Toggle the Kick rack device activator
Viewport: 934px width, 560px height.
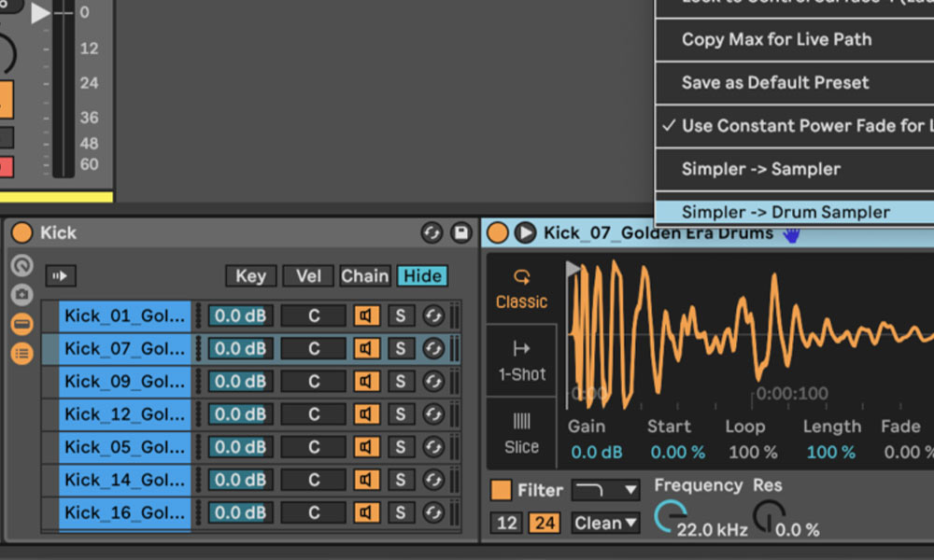click(21, 232)
